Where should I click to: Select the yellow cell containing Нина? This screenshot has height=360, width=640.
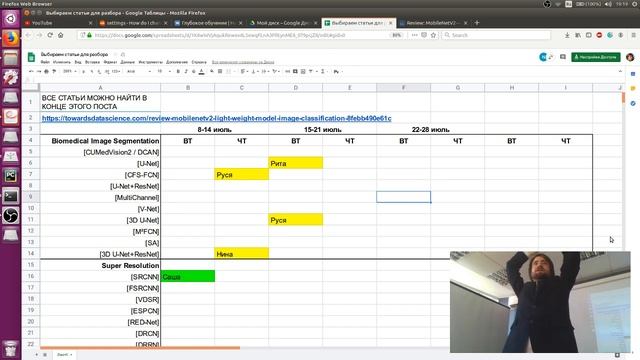click(242, 253)
